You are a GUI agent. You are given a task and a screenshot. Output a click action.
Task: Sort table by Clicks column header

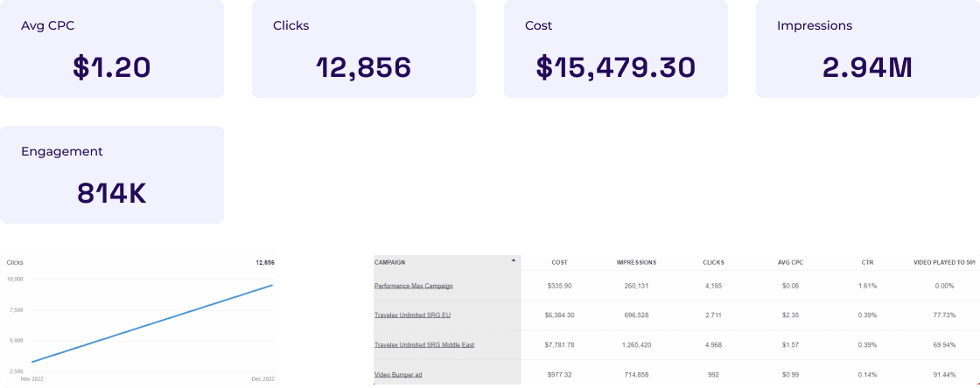[712, 263]
